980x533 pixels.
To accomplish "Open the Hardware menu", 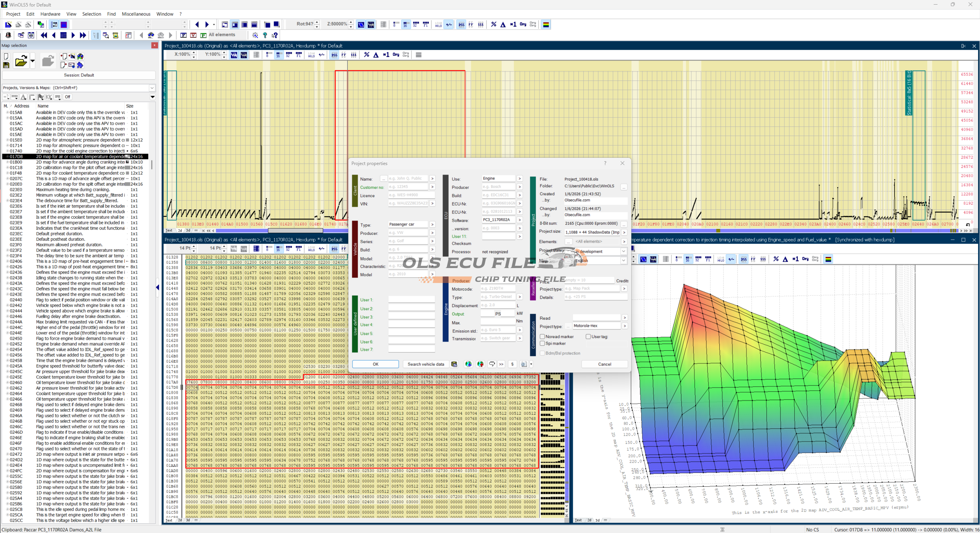I will pos(50,14).
